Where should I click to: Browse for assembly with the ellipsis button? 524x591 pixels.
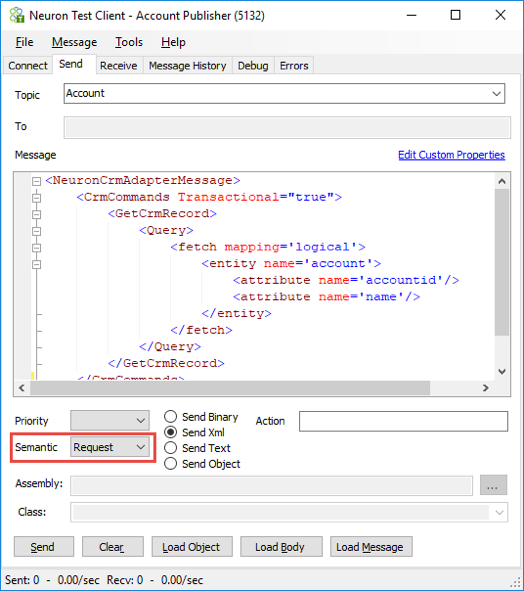tap(493, 485)
